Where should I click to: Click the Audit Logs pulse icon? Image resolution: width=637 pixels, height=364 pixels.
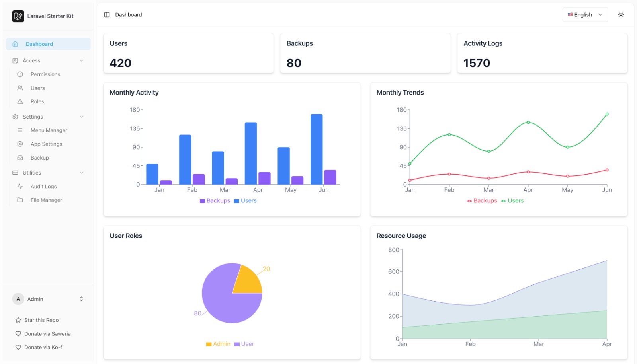[20, 187]
